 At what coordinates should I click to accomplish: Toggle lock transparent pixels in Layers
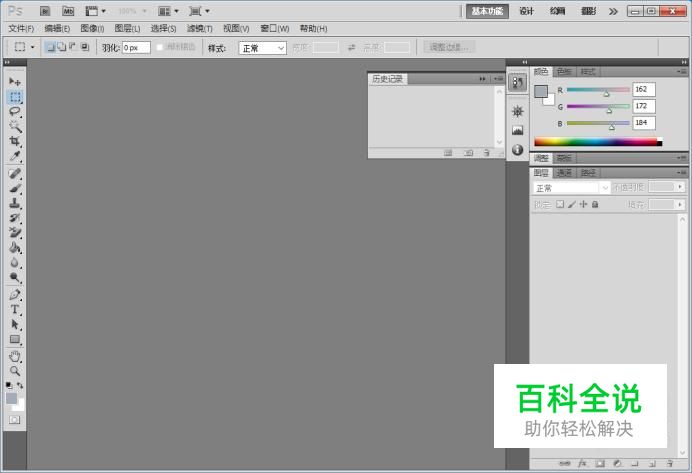coord(560,204)
